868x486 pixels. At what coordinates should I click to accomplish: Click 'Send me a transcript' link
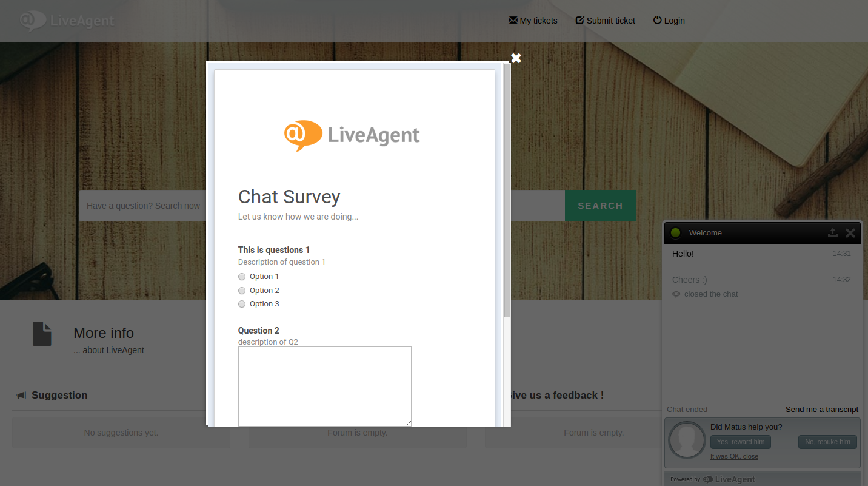[x=821, y=410]
